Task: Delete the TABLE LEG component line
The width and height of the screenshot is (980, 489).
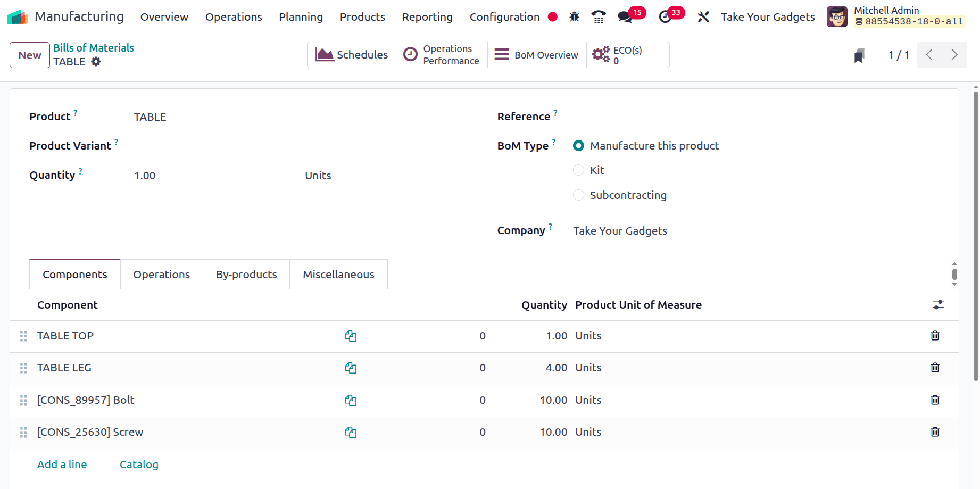Action: [x=935, y=367]
